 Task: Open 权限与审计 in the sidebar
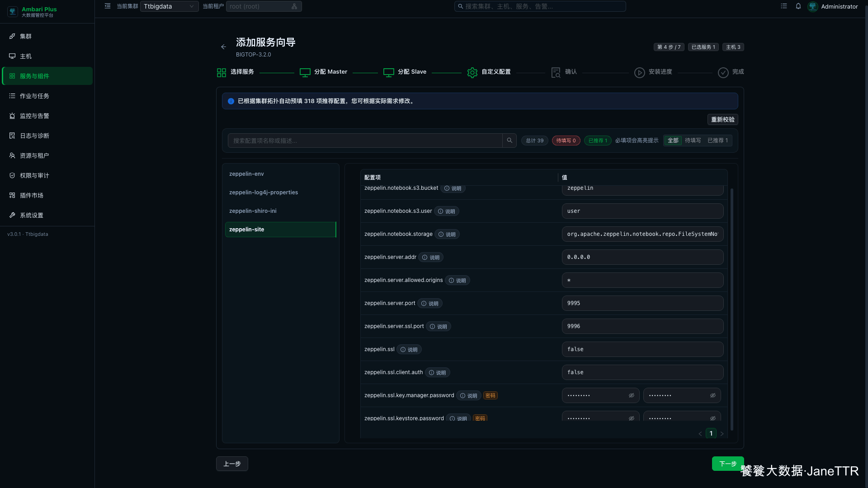click(x=47, y=175)
